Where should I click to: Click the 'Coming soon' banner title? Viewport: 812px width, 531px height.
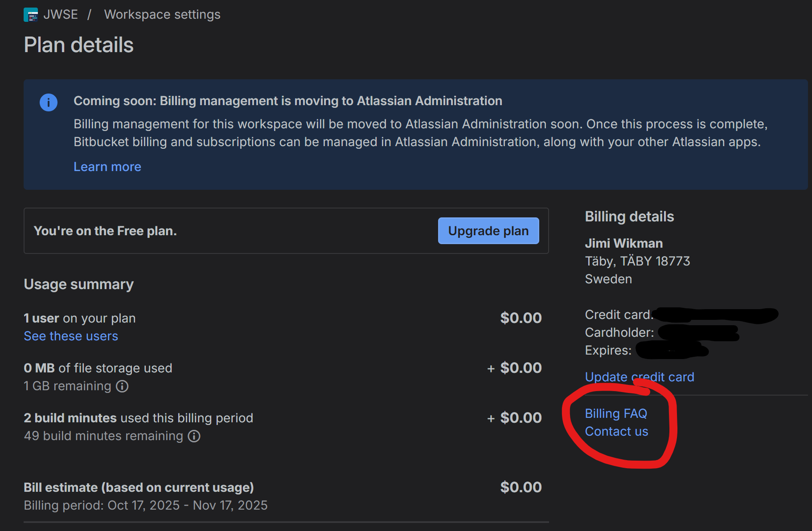click(287, 101)
